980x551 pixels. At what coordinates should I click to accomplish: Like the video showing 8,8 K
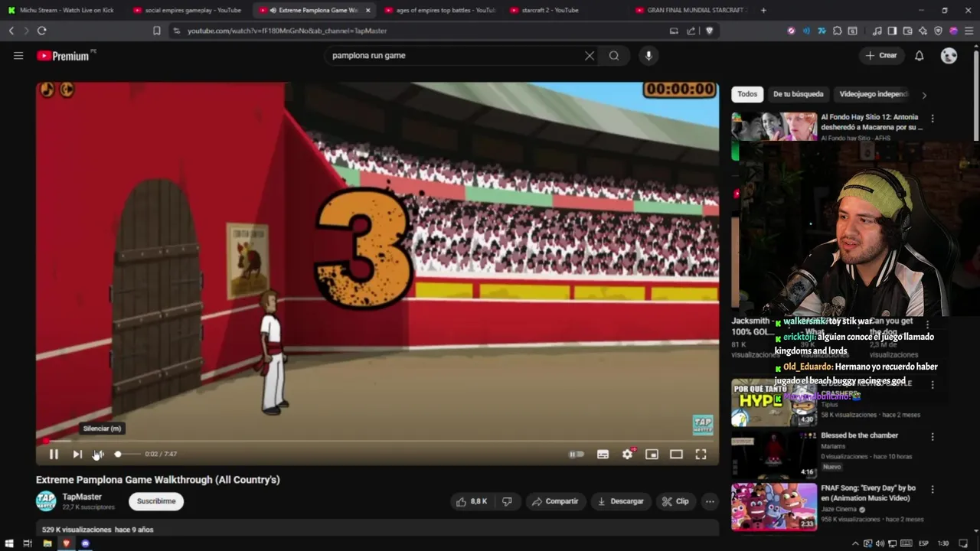[471, 501]
